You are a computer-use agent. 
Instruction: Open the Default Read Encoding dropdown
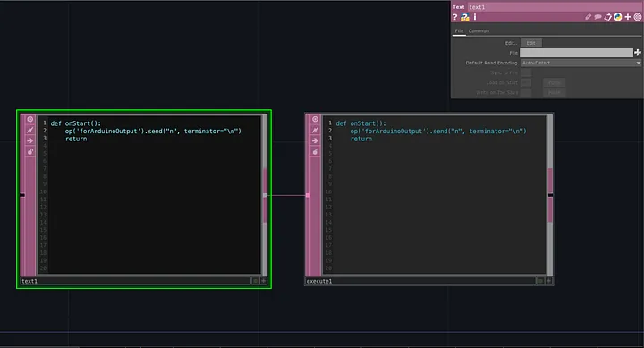[x=580, y=63]
